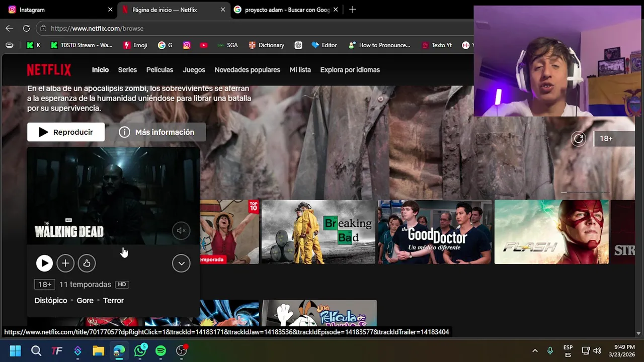644x362 pixels.
Task: Open the Juegos menu item
Action: pyautogui.click(x=194, y=70)
